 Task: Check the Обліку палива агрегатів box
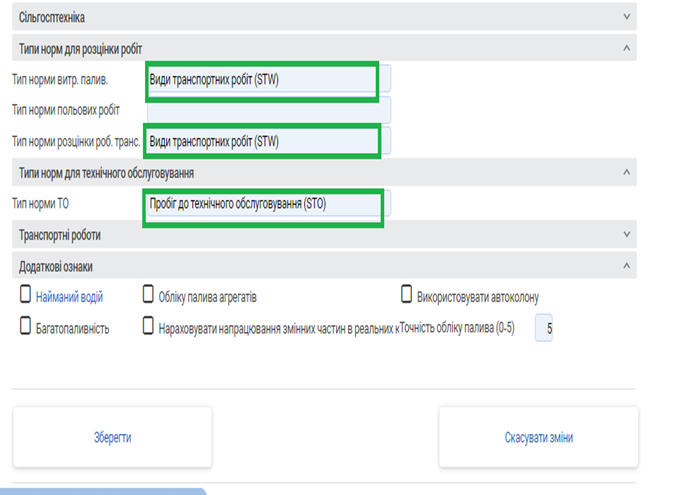(x=148, y=295)
